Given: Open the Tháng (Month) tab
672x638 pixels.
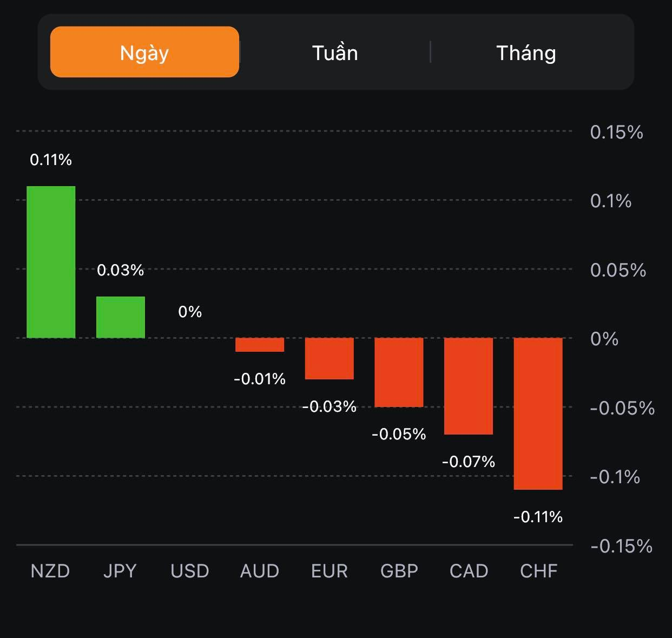Looking at the screenshot, I should pyautogui.click(x=526, y=52).
